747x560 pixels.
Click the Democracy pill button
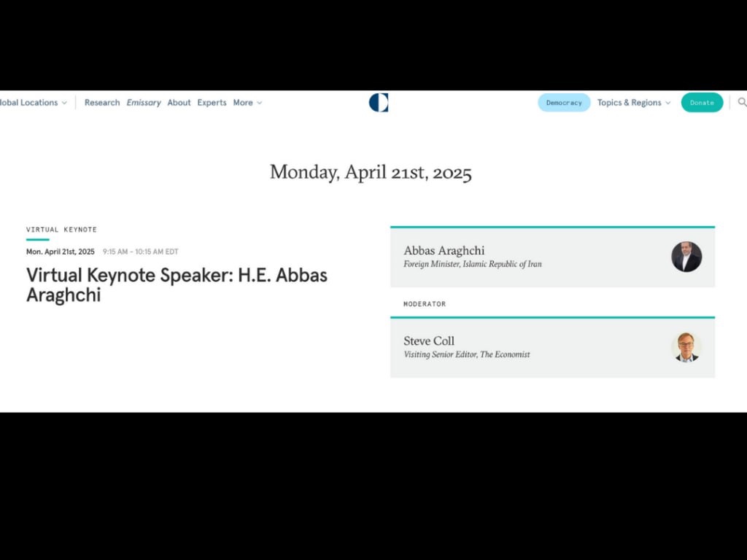tap(564, 103)
